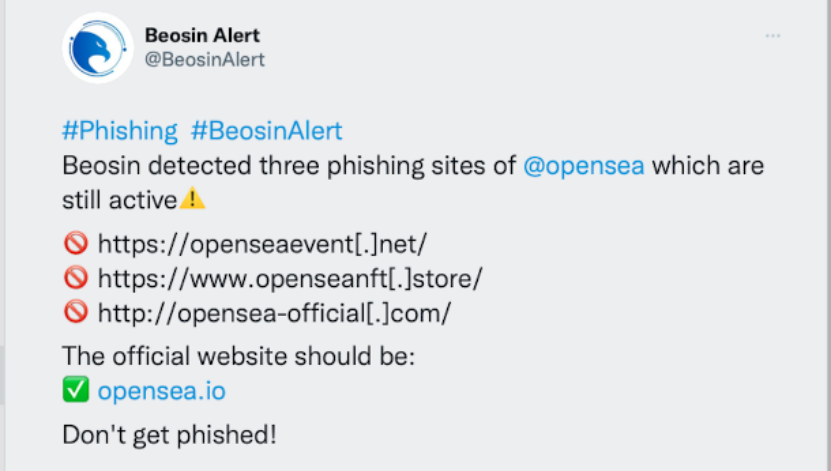
Task: Open the #Phishing hashtag
Action: (x=120, y=131)
